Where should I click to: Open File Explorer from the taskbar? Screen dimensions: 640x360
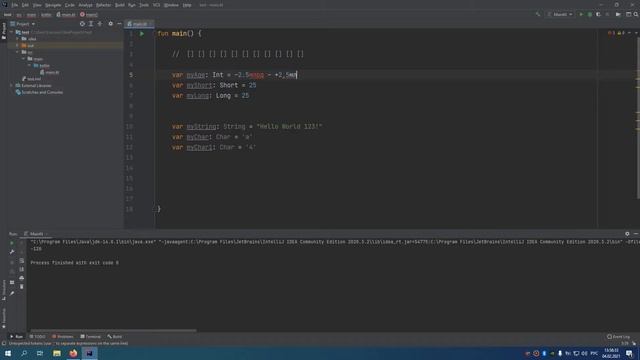pos(57,353)
